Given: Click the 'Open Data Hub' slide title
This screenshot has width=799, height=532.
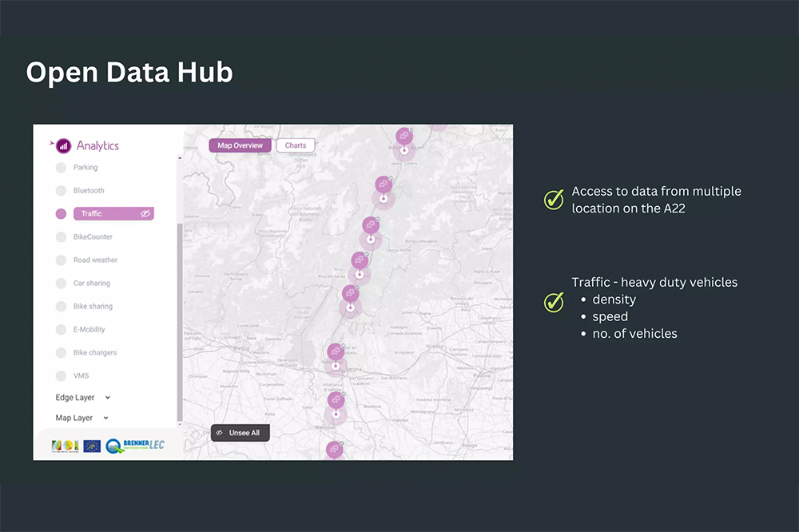Looking at the screenshot, I should (x=129, y=72).
